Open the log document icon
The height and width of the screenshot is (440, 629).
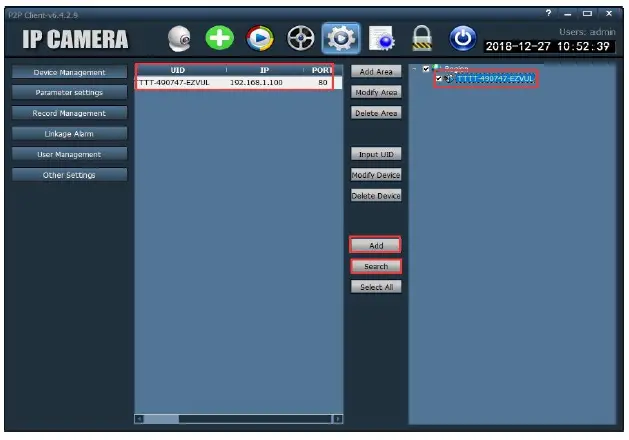(x=381, y=39)
